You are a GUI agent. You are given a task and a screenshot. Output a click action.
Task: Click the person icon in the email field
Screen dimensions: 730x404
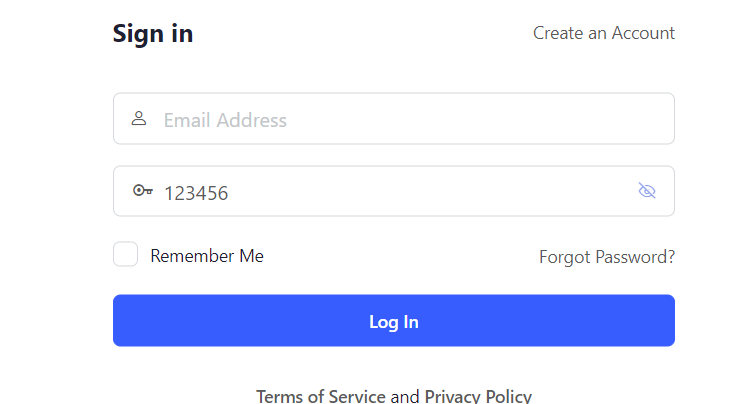(x=139, y=119)
